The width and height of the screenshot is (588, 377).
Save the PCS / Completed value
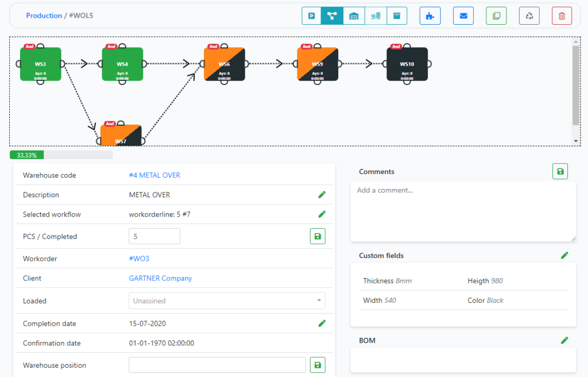(318, 236)
